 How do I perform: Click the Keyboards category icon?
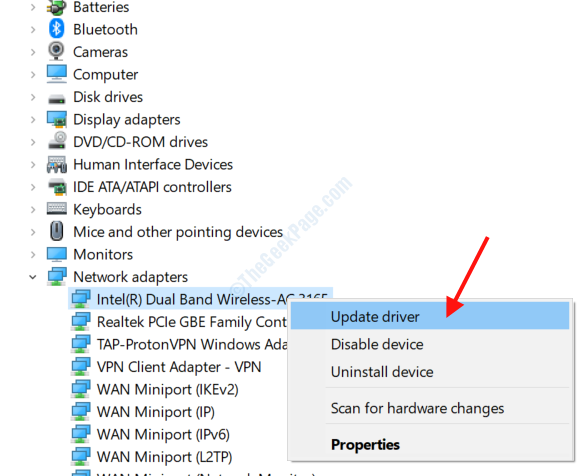[x=57, y=209]
